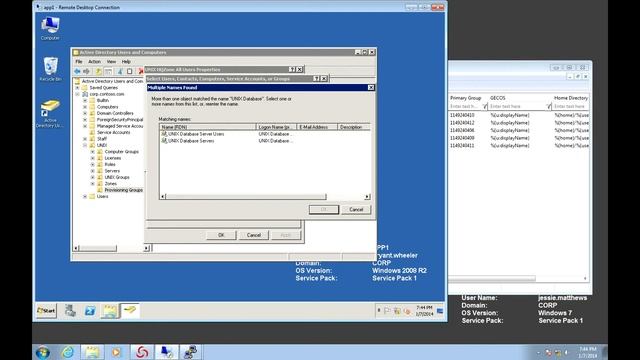Open PowerShell in remote taskbar
640x360 pixels.
[x=90, y=311]
